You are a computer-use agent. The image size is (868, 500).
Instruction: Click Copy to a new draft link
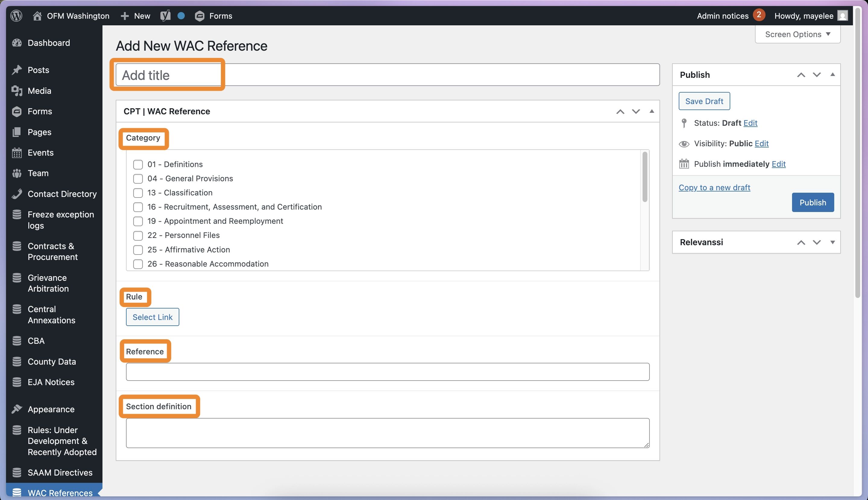pos(714,188)
